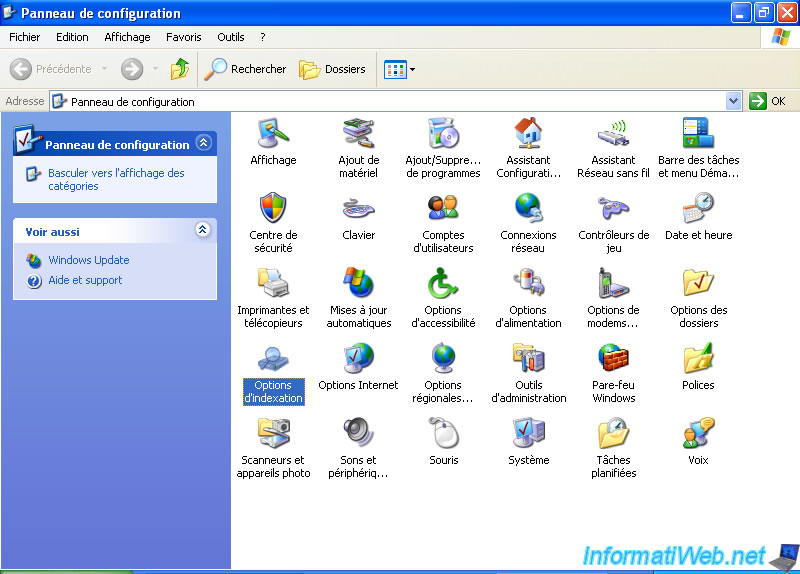Image resolution: width=800 pixels, height=574 pixels.
Task: Open the Voix settings icon
Action: tap(698, 442)
